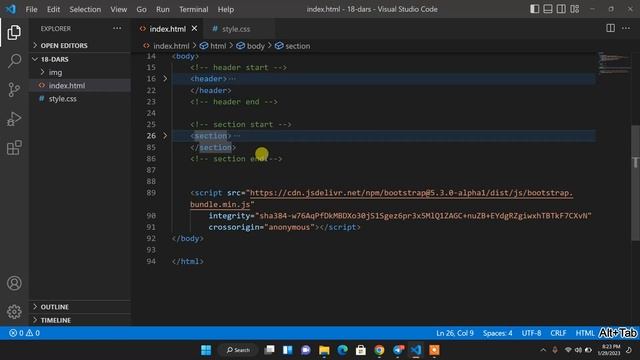This screenshot has height=360, width=640.
Task: Unfold the header element on line 16
Action: (x=165, y=78)
